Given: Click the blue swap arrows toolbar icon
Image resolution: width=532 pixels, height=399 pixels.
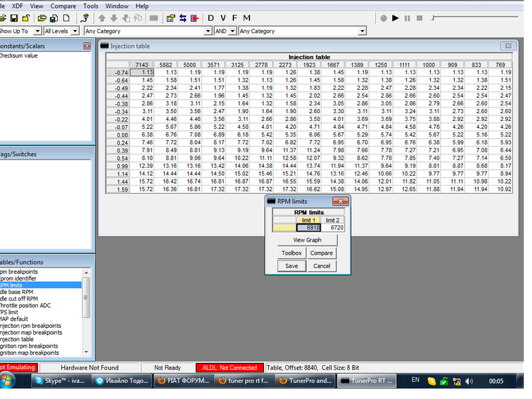Looking at the screenshot, I should point(183,18).
